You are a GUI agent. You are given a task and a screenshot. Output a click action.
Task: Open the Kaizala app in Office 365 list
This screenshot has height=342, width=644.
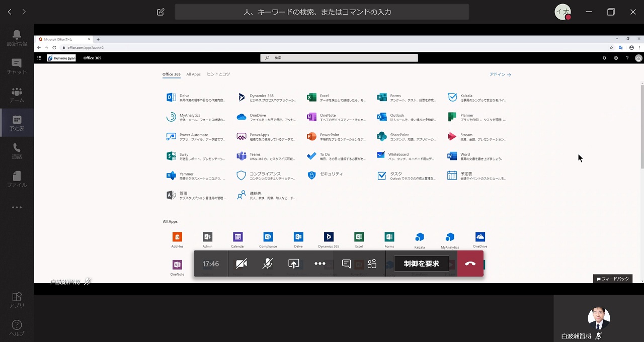click(477, 98)
